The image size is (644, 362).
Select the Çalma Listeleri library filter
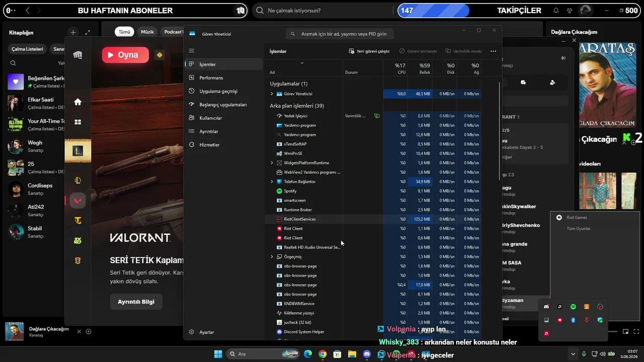click(28, 49)
